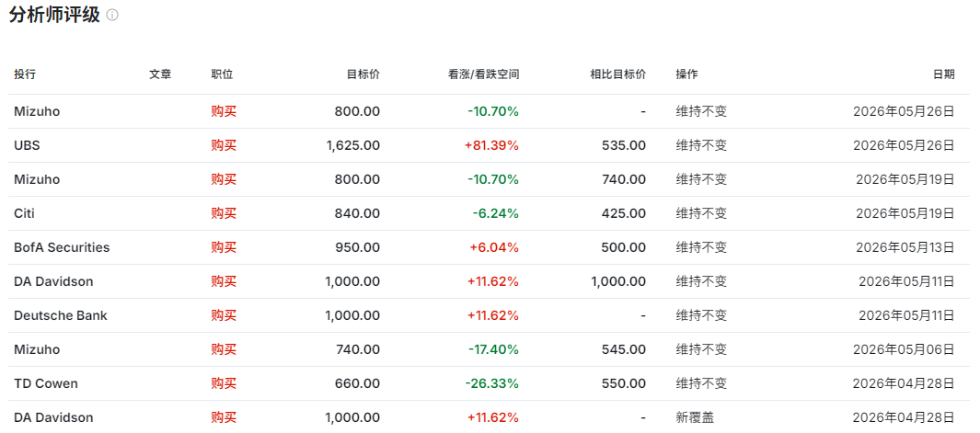Screen dimensions: 980x433
Task: Click the 购买 rating in the Citi row
Action: [224, 213]
